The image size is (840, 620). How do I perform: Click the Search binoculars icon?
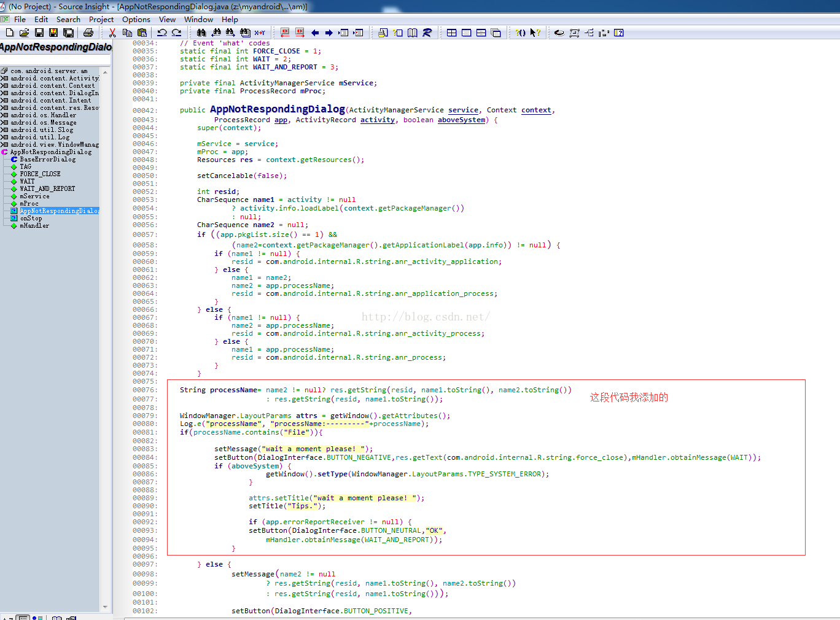click(201, 33)
